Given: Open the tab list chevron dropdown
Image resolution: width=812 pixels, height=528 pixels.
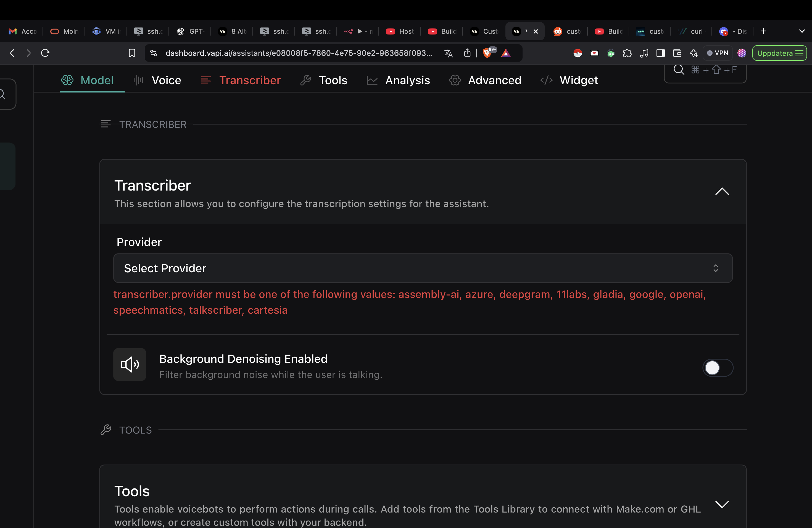Looking at the screenshot, I should pos(802,31).
